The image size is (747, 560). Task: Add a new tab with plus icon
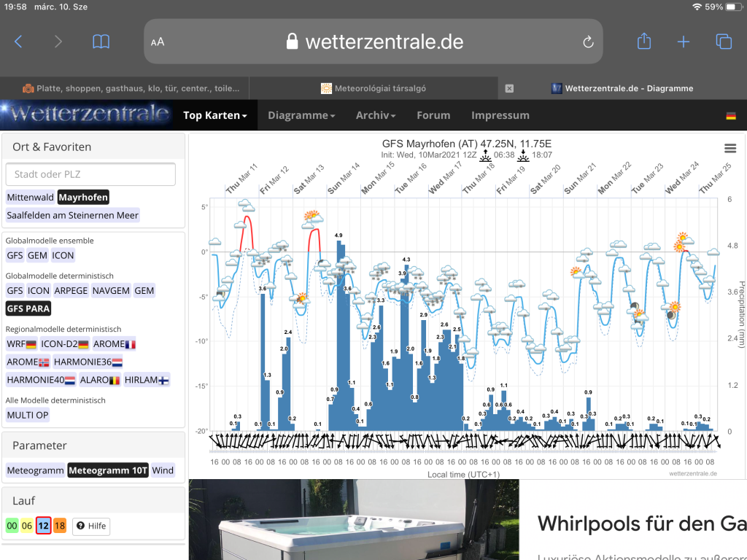(x=683, y=42)
